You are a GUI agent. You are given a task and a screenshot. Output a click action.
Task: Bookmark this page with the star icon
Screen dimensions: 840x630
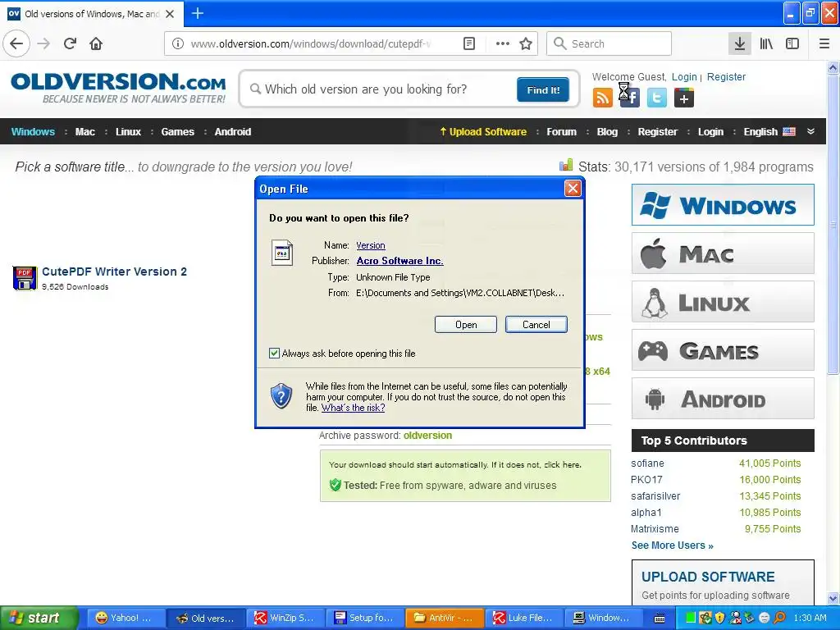(x=526, y=43)
